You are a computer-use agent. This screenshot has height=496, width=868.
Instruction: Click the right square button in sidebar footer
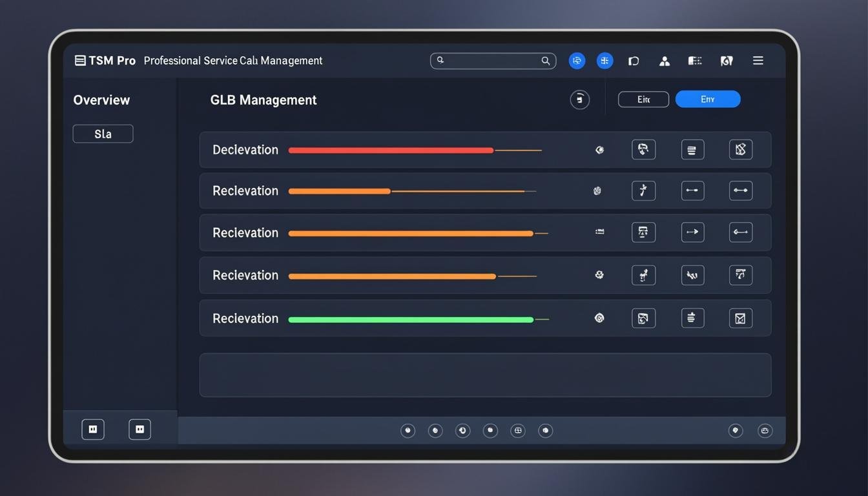[x=139, y=429]
